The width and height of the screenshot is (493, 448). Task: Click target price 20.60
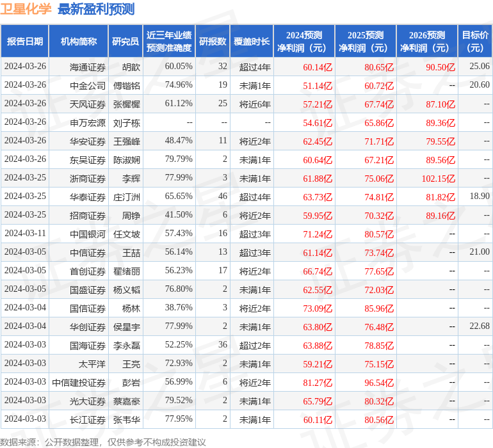pos(480,84)
